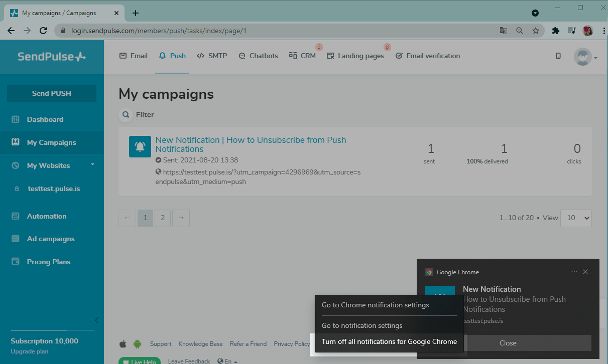Click the browser address bar URL

[159, 31]
